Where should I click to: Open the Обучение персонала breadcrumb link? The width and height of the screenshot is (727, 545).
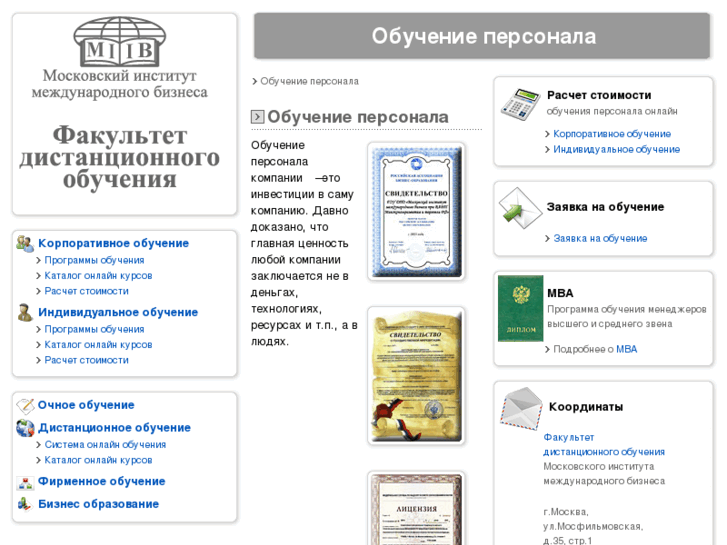coord(309,81)
